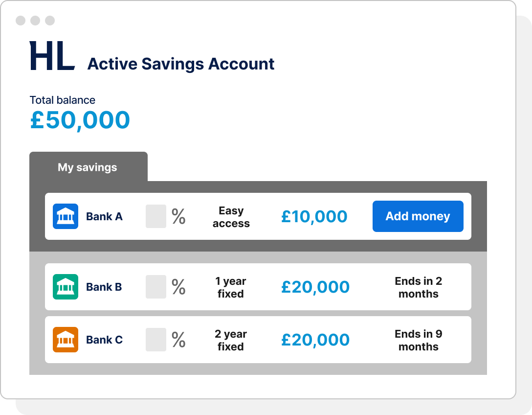This screenshot has width=532, height=415.
Task: Click the Bank A percent symbol
Action: [178, 216]
